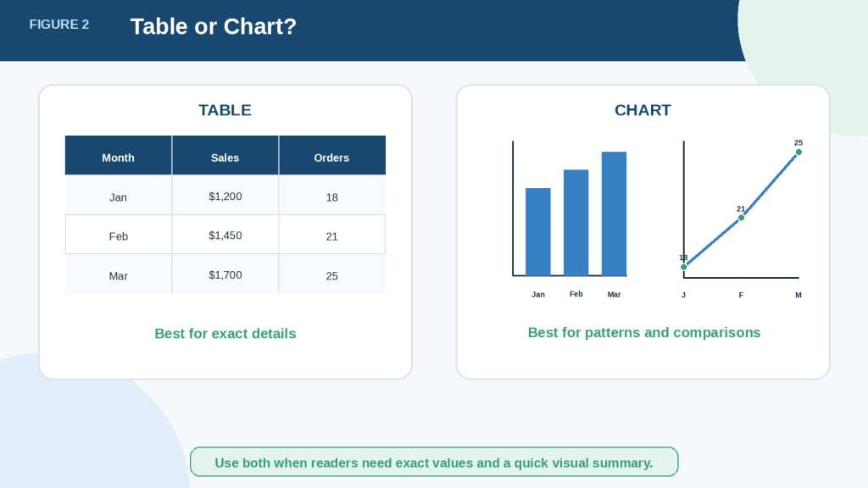Select the Feb row month cell
The width and height of the screenshot is (868, 488).
[119, 235]
